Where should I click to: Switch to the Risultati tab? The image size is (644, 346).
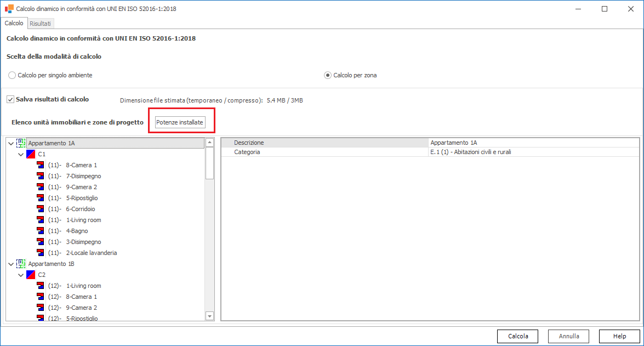tap(41, 24)
